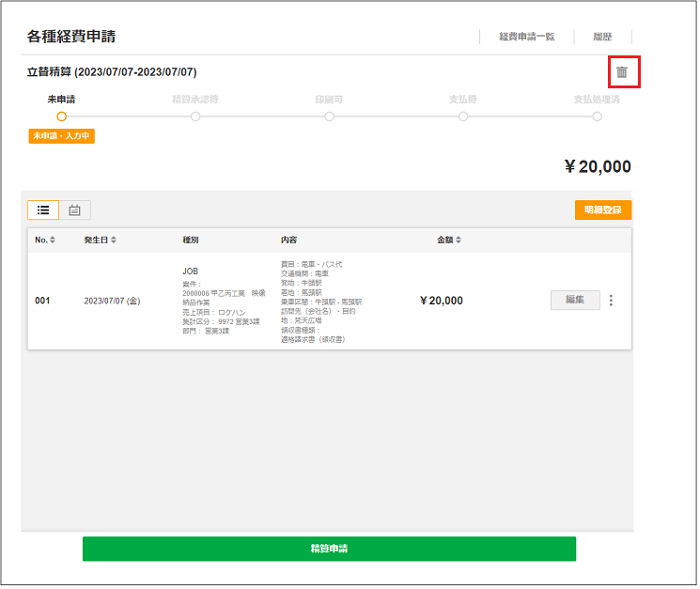
Task: Click the 未申請 step circle
Action: tap(62, 117)
